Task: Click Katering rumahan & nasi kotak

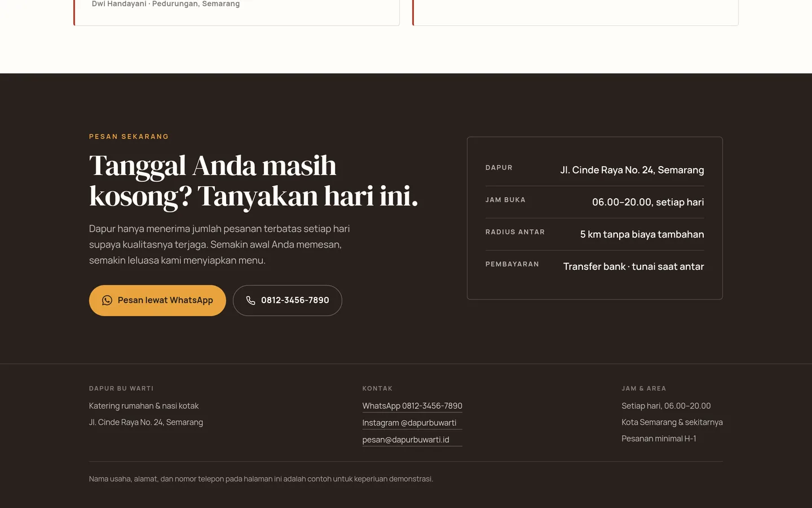Action: pos(144,406)
